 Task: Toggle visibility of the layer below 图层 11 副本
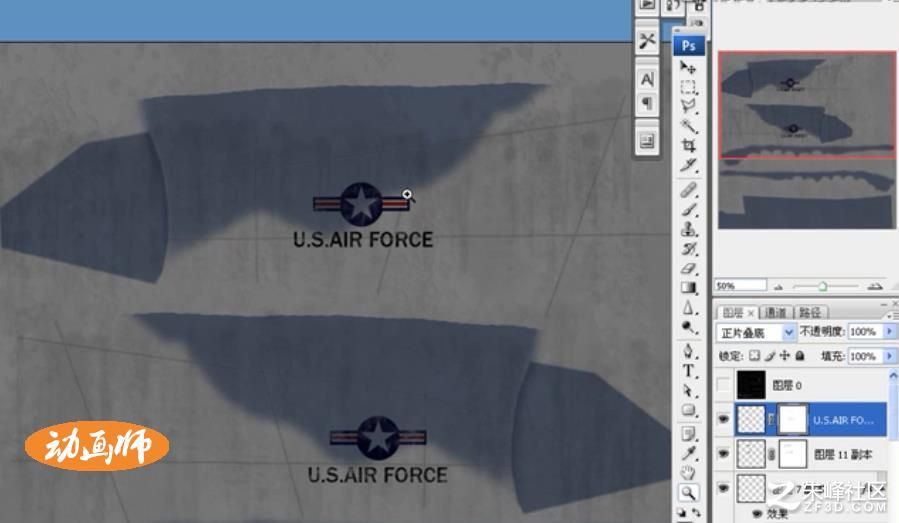click(x=724, y=488)
